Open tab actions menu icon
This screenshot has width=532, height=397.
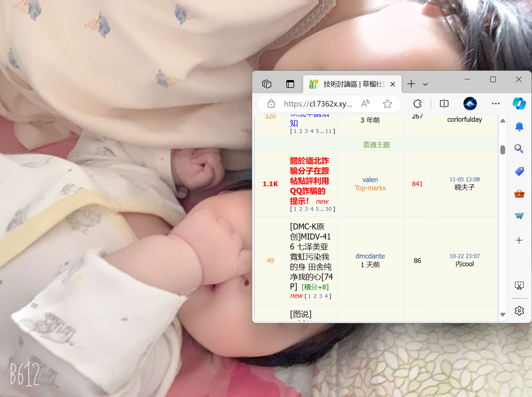[266, 84]
